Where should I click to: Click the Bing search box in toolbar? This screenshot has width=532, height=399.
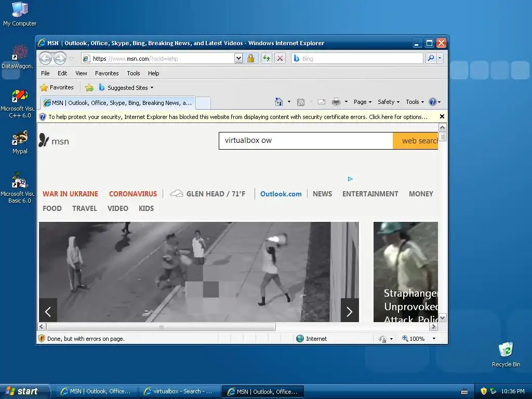pos(357,59)
